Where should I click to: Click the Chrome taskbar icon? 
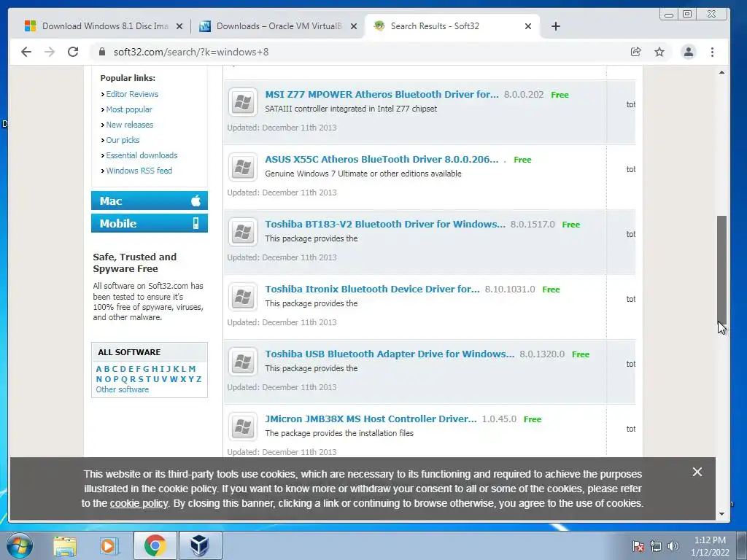pos(155,545)
